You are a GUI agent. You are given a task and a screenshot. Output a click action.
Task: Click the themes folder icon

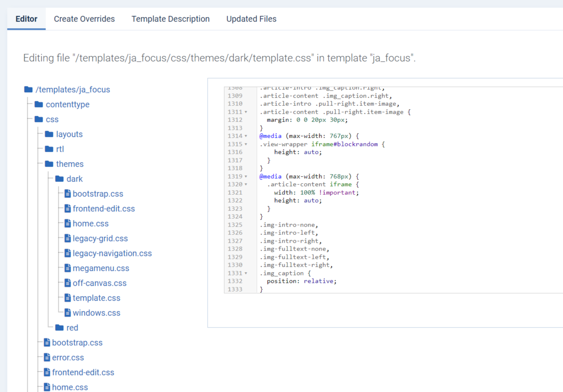[49, 164]
